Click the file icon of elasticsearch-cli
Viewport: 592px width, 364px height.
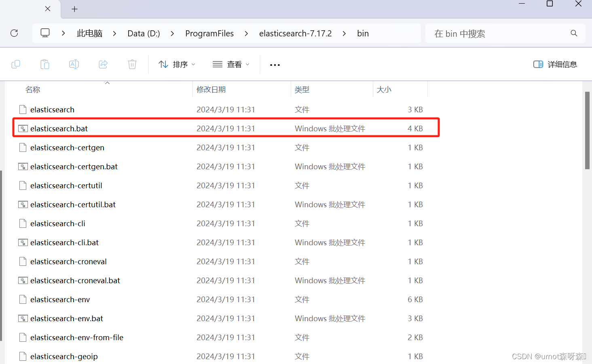coord(23,223)
